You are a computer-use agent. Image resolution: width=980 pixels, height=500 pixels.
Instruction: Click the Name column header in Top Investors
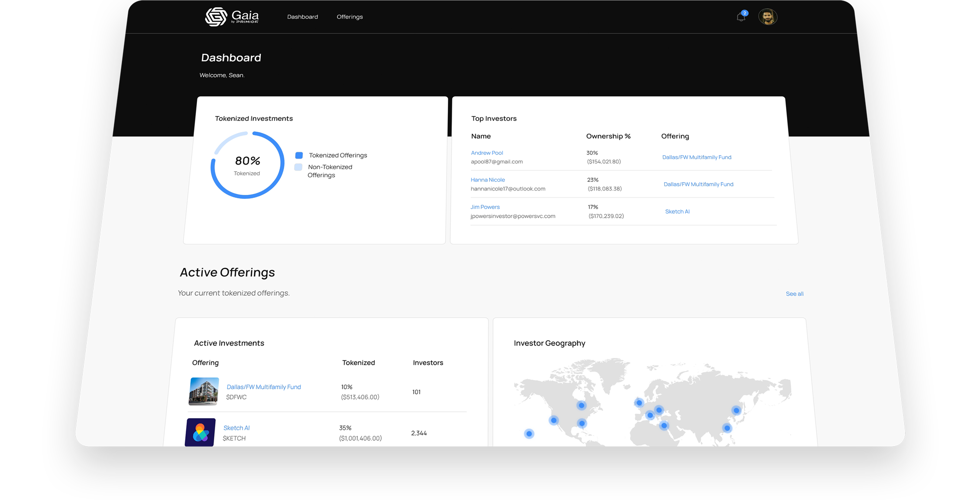(x=481, y=136)
